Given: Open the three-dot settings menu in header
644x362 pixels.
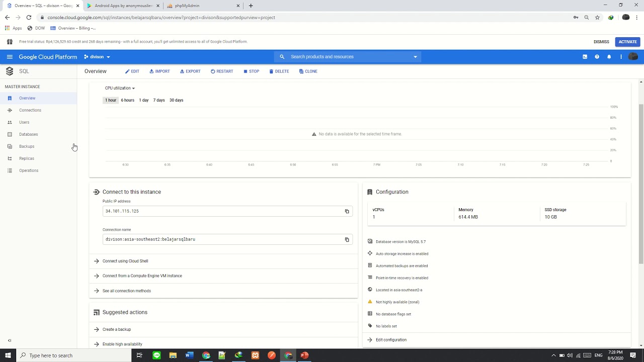Looking at the screenshot, I should click(621, 57).
